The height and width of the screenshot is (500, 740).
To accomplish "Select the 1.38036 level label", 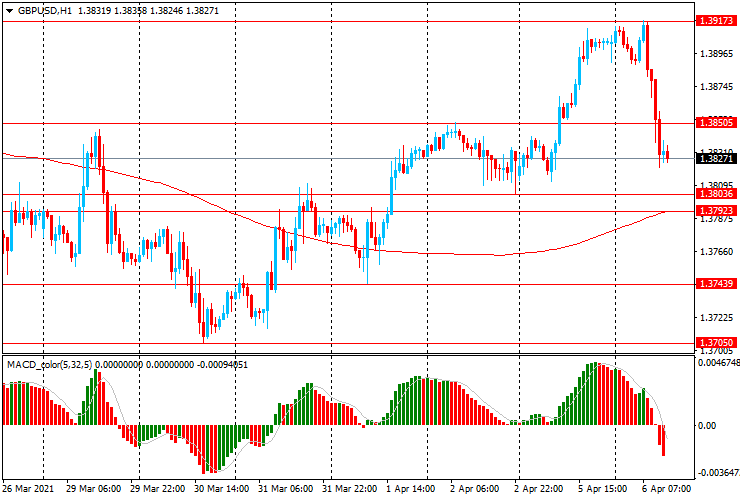I will 716,194.
